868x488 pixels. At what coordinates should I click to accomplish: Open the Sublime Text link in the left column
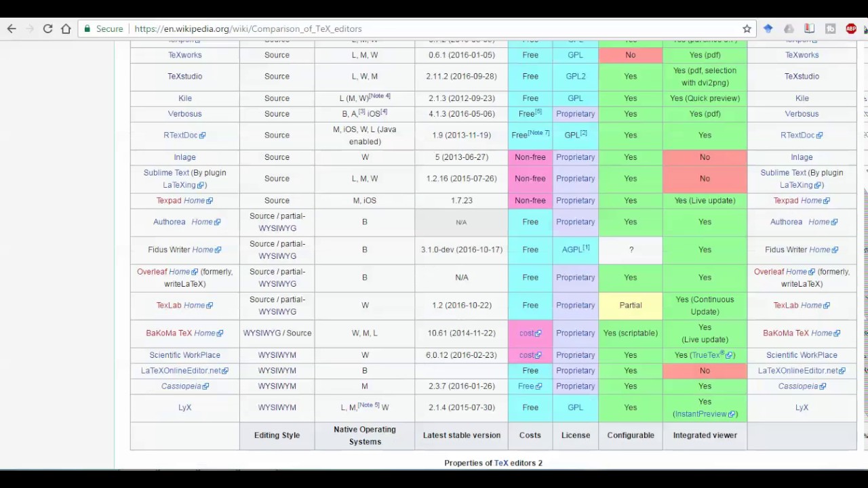pos(166,173)
